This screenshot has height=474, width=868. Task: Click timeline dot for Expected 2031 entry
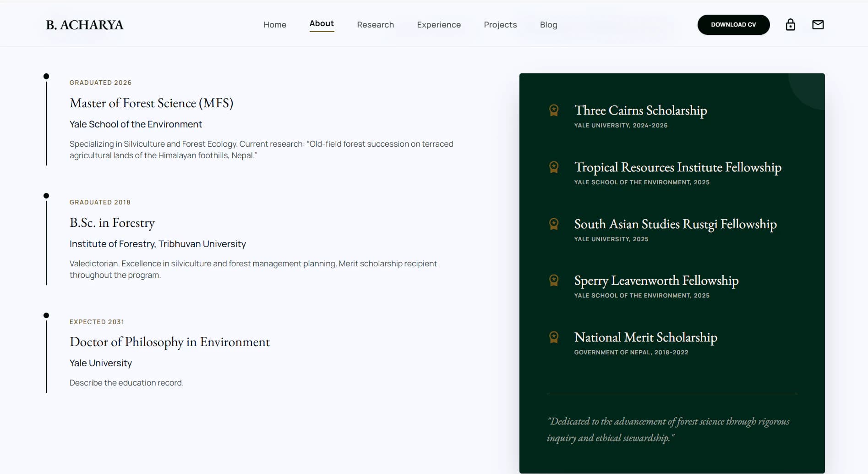(x=46, y=315)
